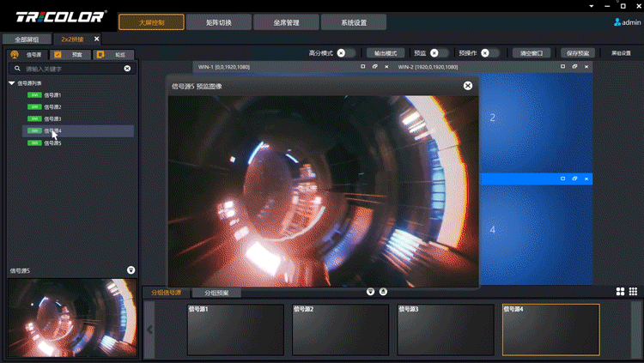Maximize the WIN-2 window
This screenshot has width=644, height=363.
562,66
